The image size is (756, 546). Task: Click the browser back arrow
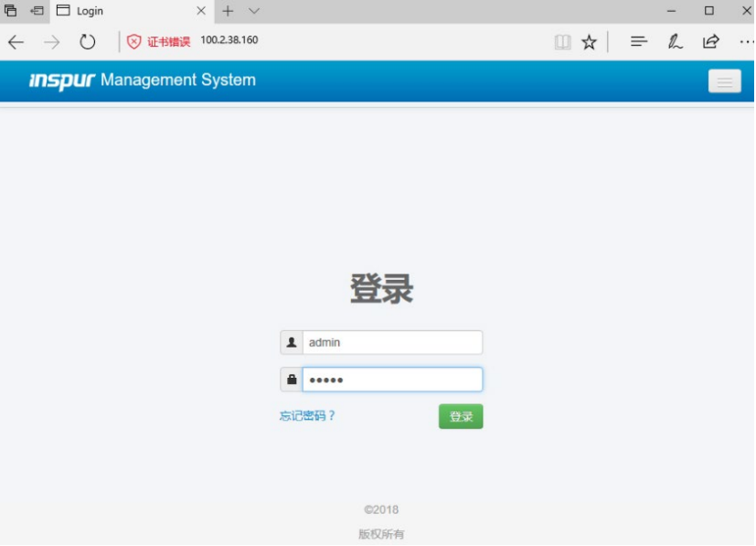coord(16,42)
